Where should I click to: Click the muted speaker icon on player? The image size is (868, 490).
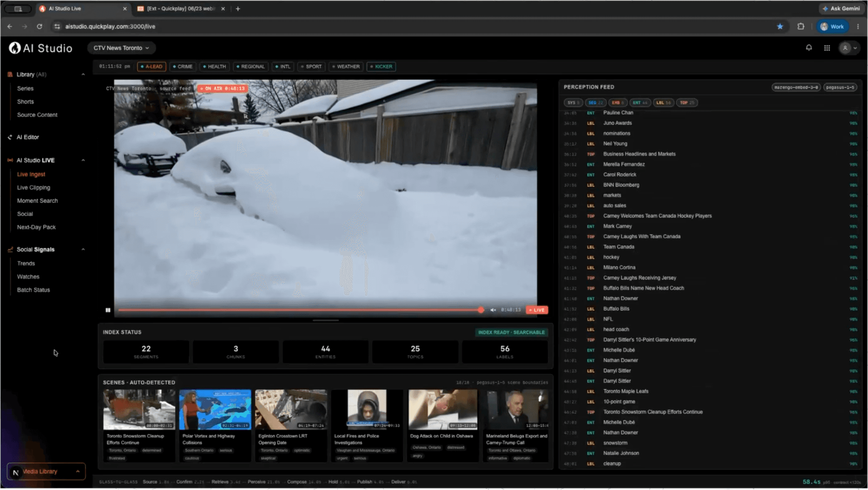493,310
